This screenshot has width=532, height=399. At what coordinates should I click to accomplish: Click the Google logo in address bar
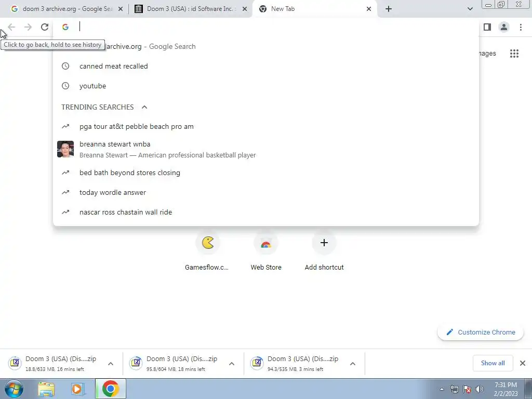coord(65,27)
